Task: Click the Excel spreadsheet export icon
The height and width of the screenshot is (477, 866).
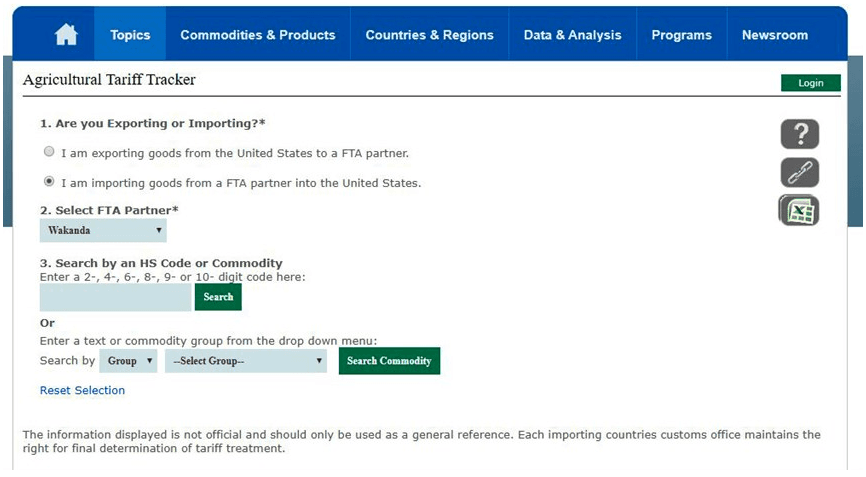Action: pos(799,211)
